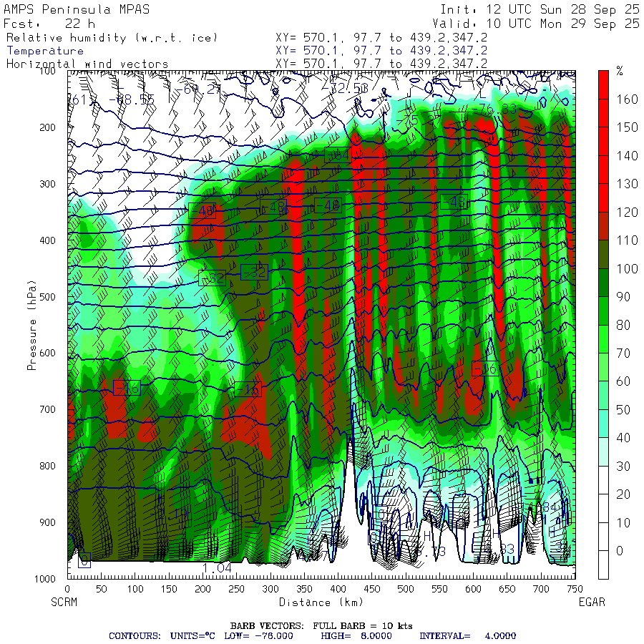Image resolution: width=644 pixels, height=644 pixels.
Task: Click colorbar segment between 150 and 160
Action: tap(603, 113)
